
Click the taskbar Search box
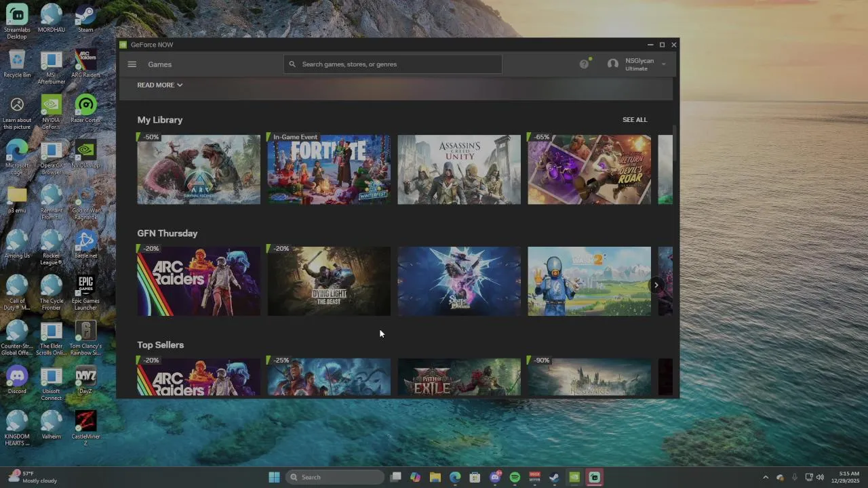335,477
